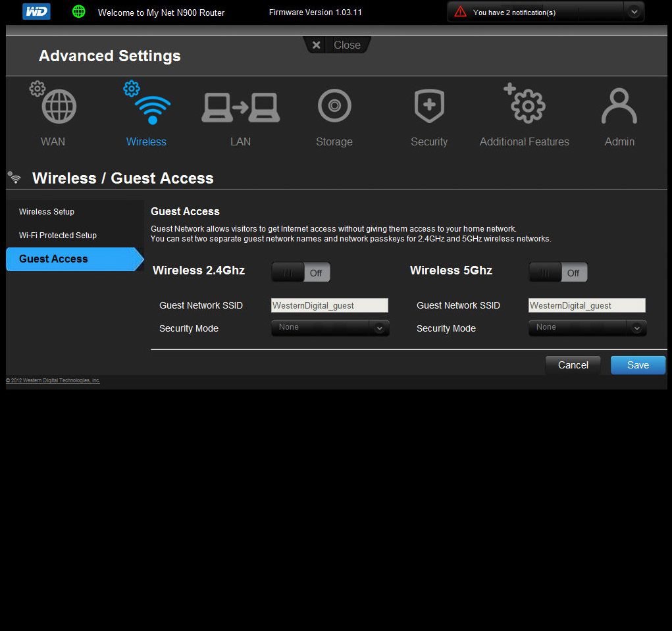Open Wi-Fi Protected Setup page

[x=58, y=235]
